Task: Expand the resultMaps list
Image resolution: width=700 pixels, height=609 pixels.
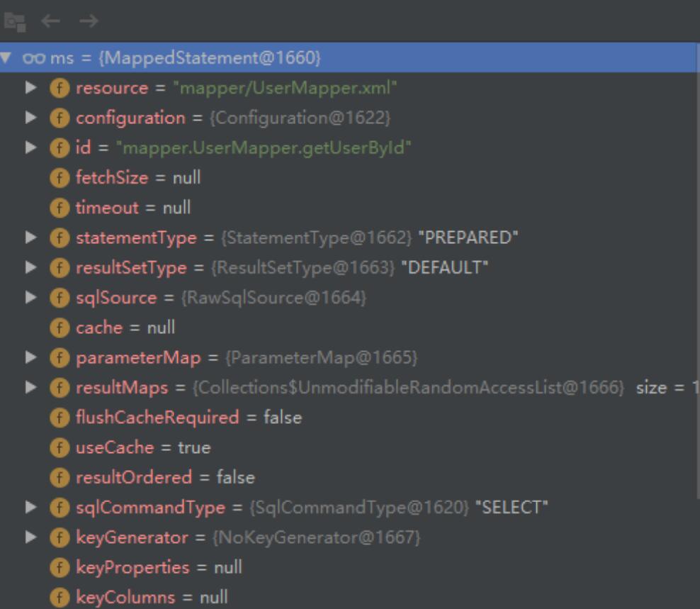Action: (30, 388)
